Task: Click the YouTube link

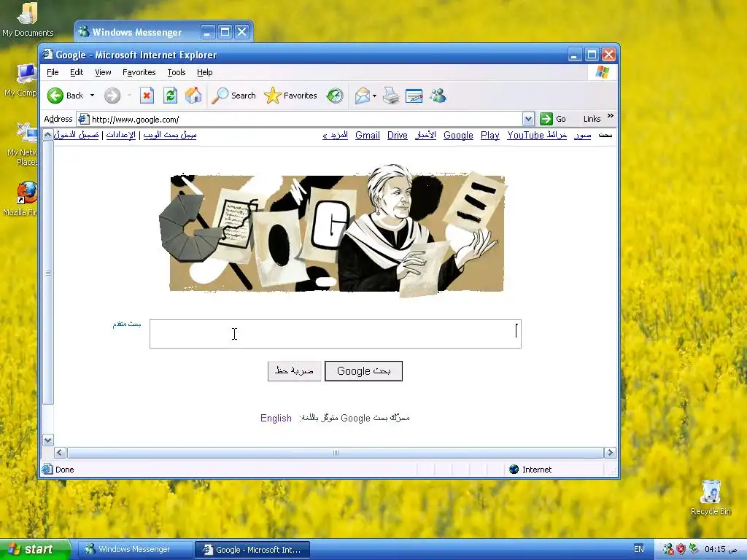Action: (x=525, y=135)
